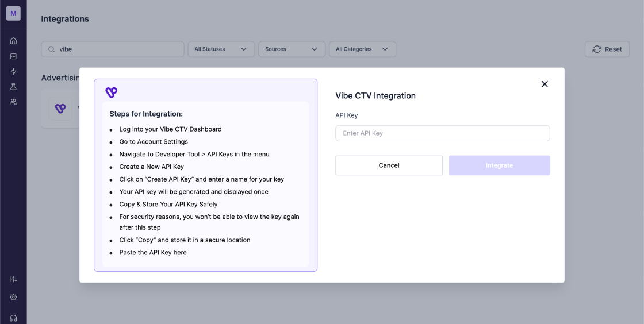Click the Vibe integration card thumbnail
Screen dimensions: 644x324
(x=60, y=109)
